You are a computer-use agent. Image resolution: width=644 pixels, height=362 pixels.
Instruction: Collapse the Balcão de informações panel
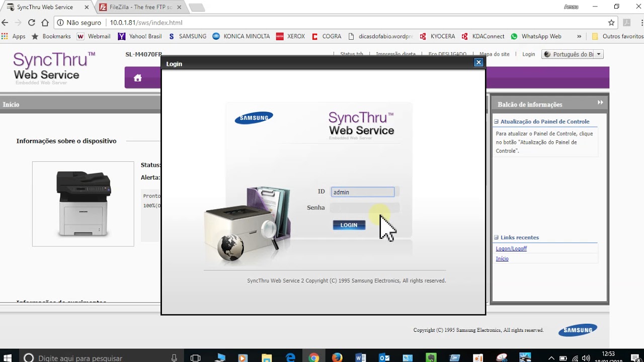point(600,103)
